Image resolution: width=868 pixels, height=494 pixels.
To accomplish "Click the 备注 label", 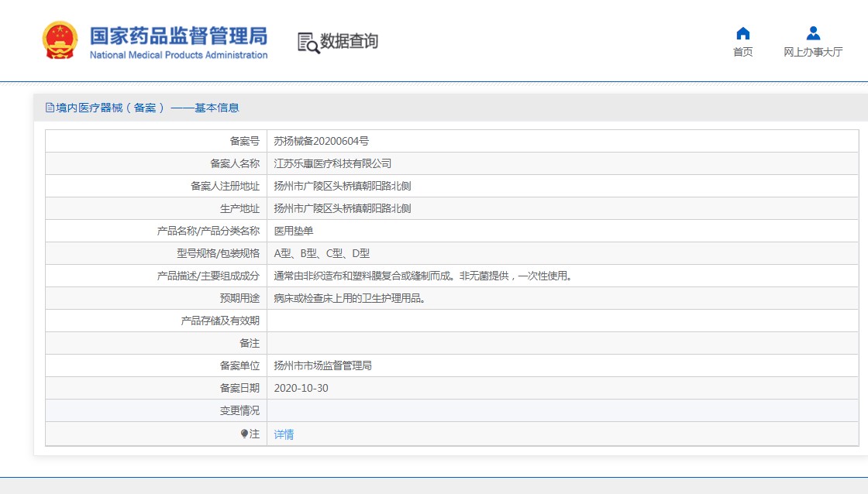I will point(250,344).
